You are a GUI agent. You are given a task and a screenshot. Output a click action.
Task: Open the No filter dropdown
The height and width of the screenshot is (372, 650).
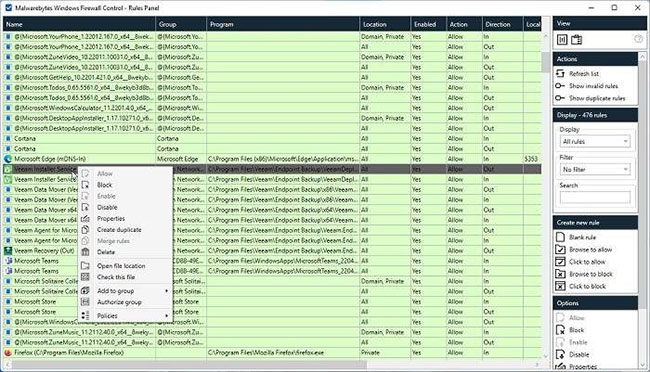click(x=595, y=169)
